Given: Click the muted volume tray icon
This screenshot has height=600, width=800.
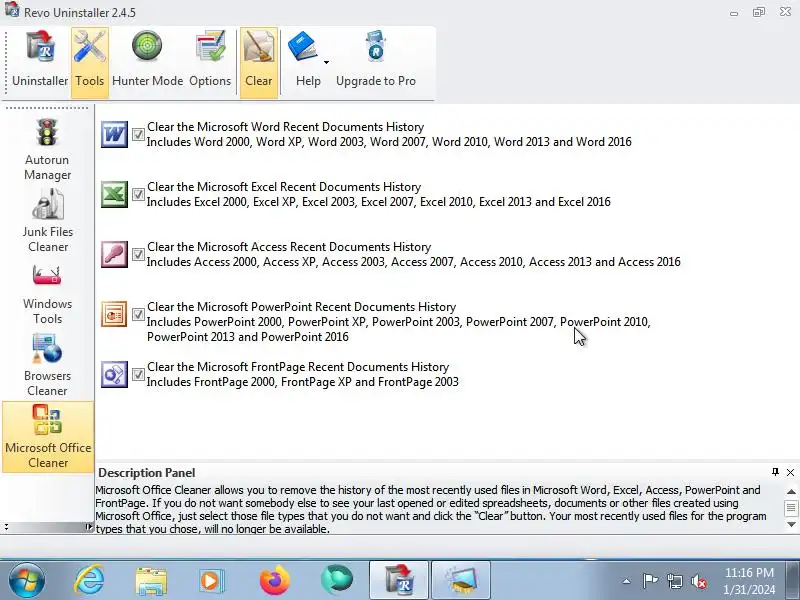Looking at the screenshot, I should 698,581.
